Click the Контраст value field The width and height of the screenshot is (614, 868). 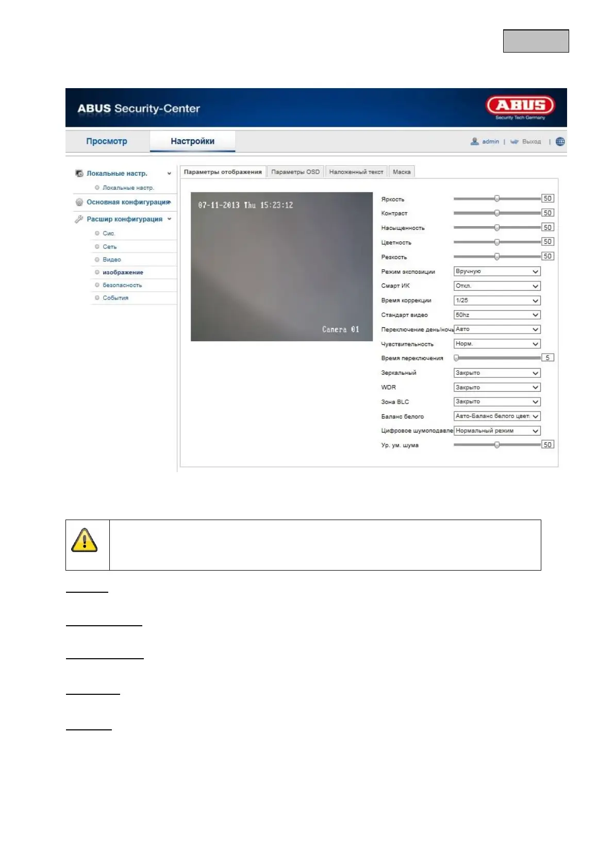[x=547, y=213]
